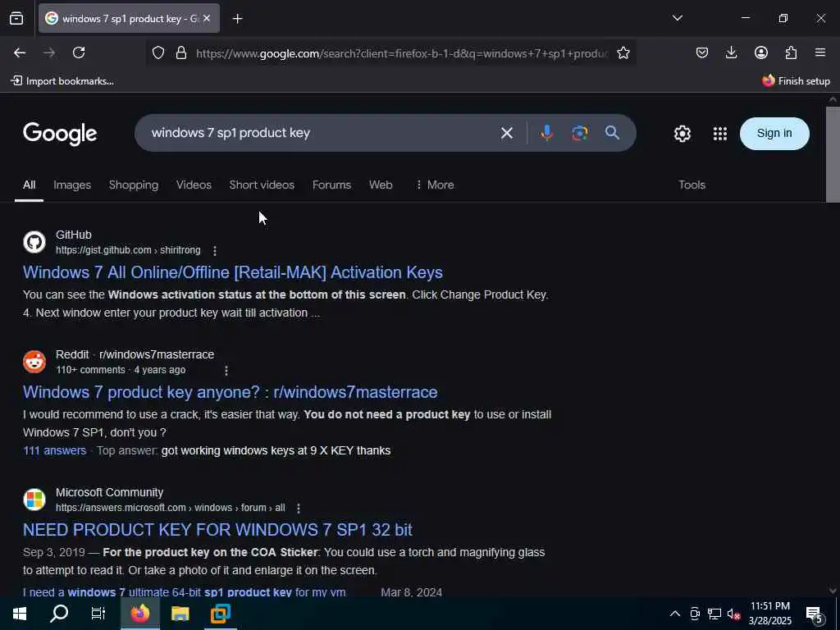Open File Explorer from taskbar
Image resolution: width=840 pixels, height=630 pixels.
point(180,614)
